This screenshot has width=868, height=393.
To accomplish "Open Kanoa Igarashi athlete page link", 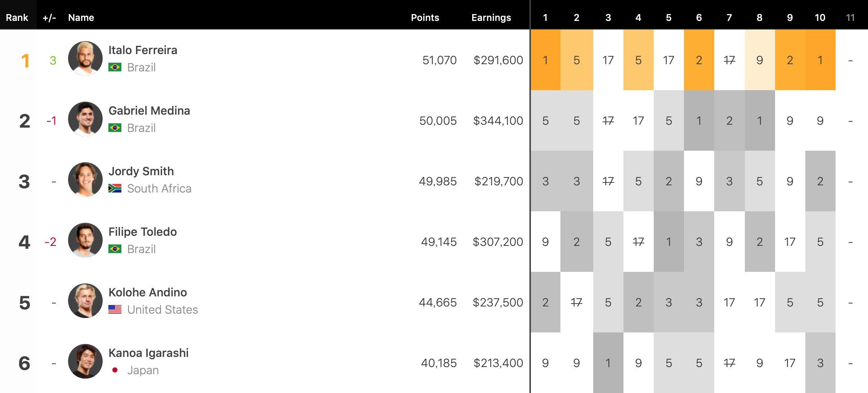I will pos(148,353).
